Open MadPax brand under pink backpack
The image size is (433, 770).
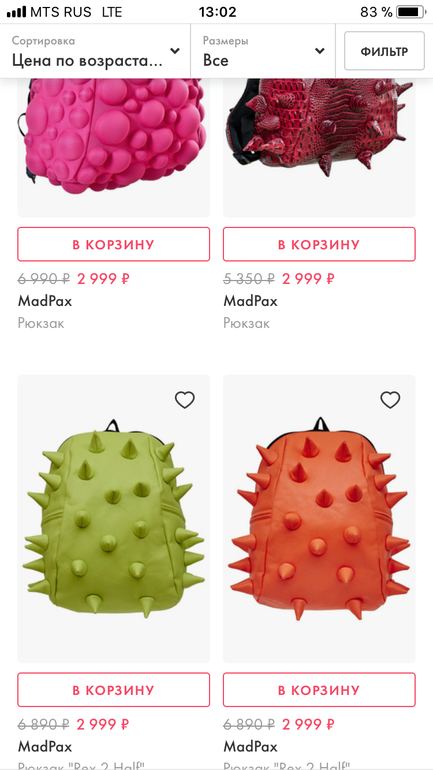click(45, 301)
